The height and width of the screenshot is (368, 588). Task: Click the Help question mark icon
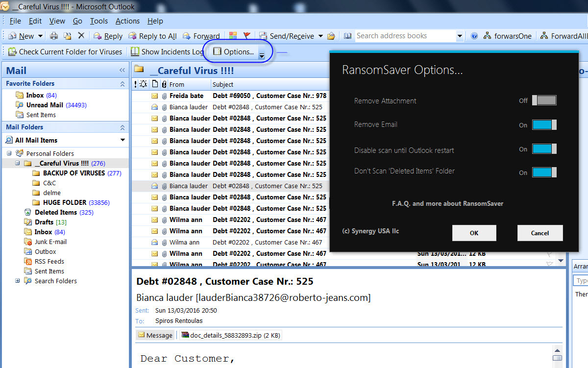coord(474,36)
